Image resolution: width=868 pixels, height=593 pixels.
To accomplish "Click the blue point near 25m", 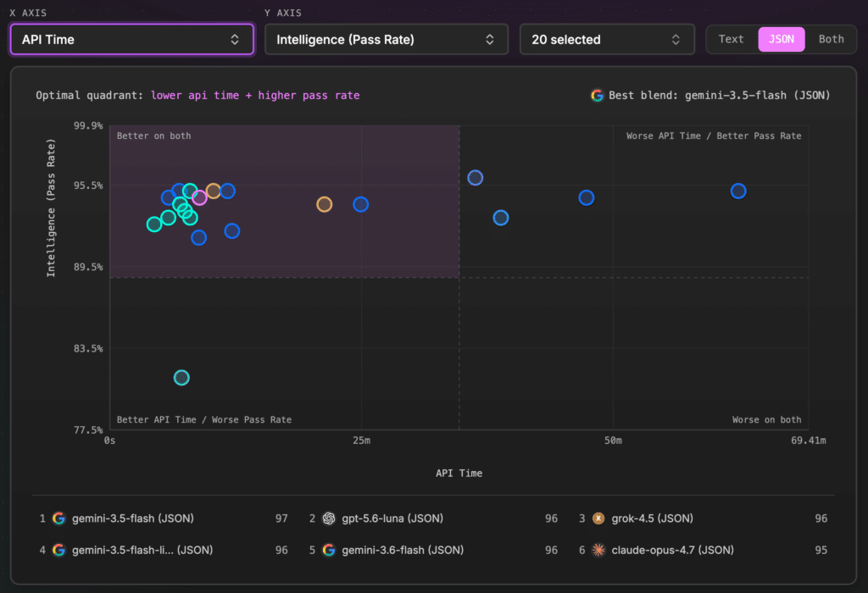I will pyautogui.click(x=361, y=204).
